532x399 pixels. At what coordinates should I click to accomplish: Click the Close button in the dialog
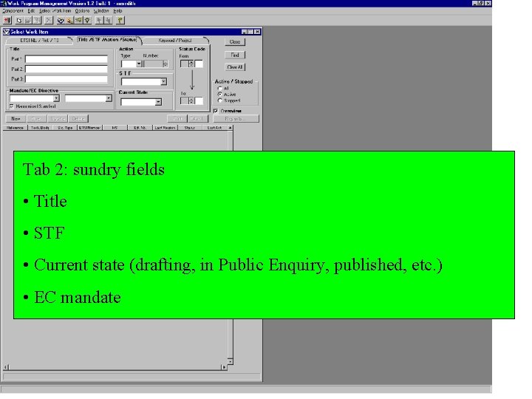point(235,41)
